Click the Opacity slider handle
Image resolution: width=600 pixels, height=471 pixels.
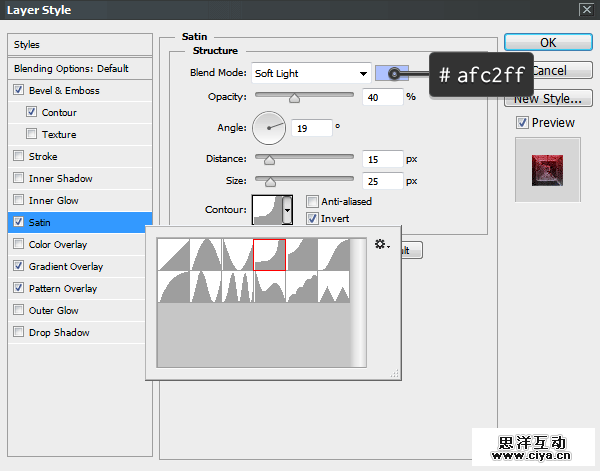pos(294,98)
